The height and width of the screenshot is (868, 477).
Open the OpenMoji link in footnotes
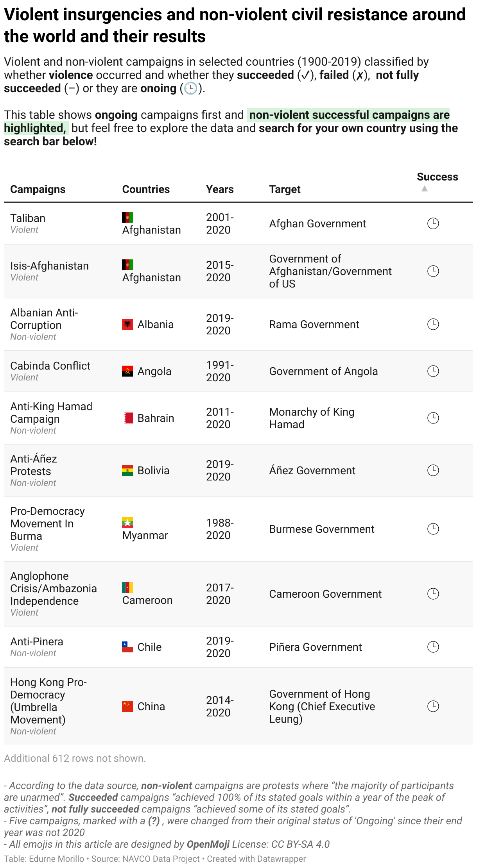coord(208,844)
